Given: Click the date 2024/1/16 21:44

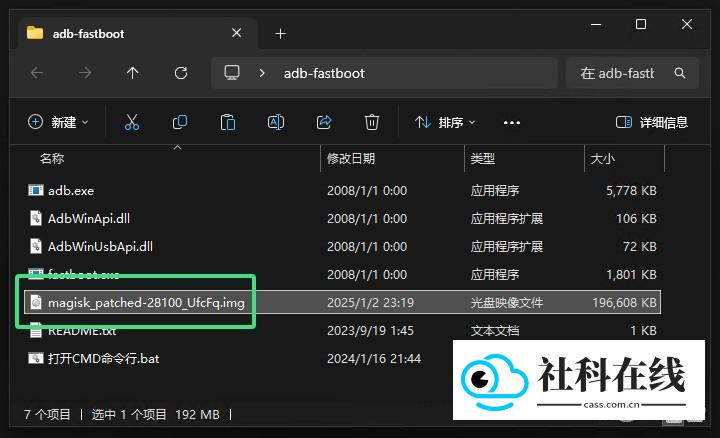Looking at the screenshot, I should pyautogui.click(x=374, y=359).
